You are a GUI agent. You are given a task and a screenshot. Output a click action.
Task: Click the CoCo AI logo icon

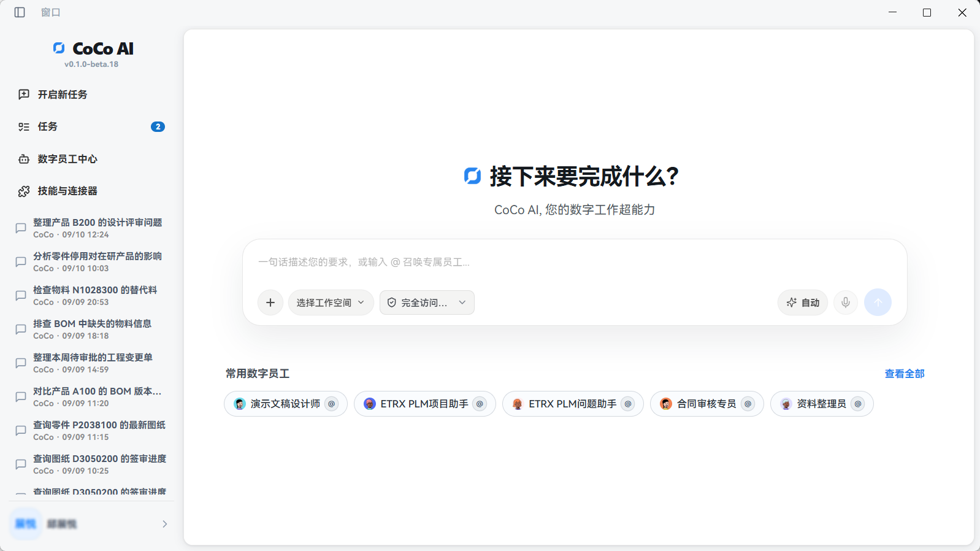(59, 48)
